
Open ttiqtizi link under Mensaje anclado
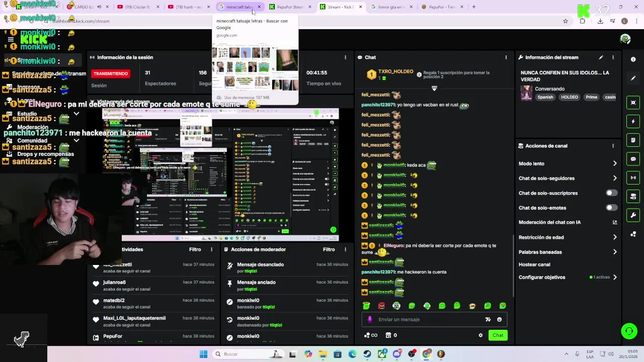[x=251, y=289]
